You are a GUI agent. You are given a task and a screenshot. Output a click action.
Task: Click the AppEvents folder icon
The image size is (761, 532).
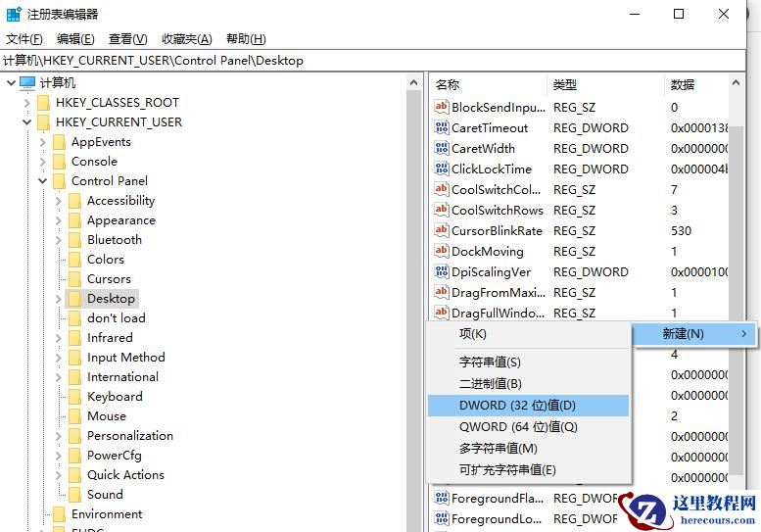click(x=59, y=142)
